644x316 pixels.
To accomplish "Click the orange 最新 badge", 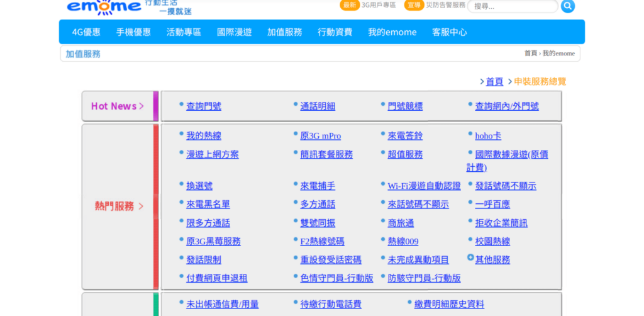I will coord(350,5).
